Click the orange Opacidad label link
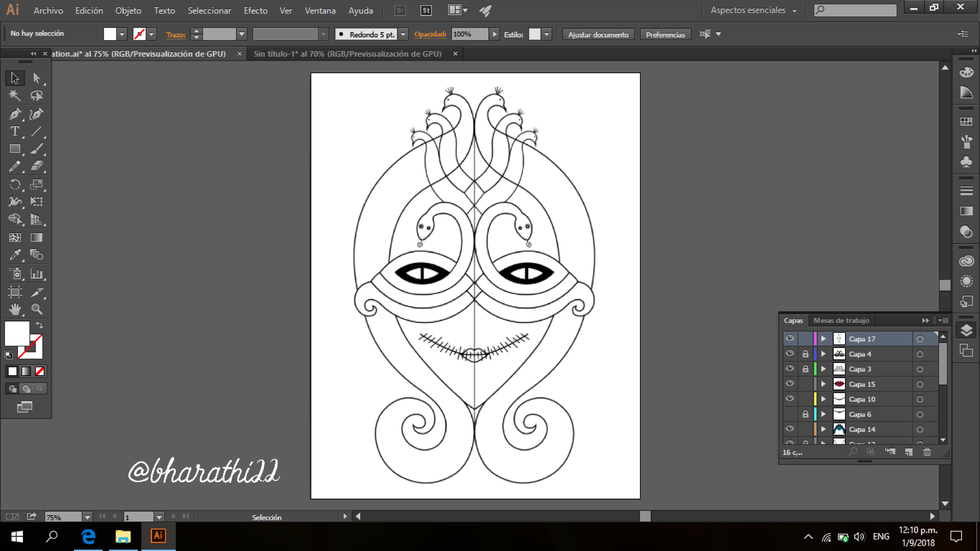This screenshot has height=551, width=980. point(430,34)
